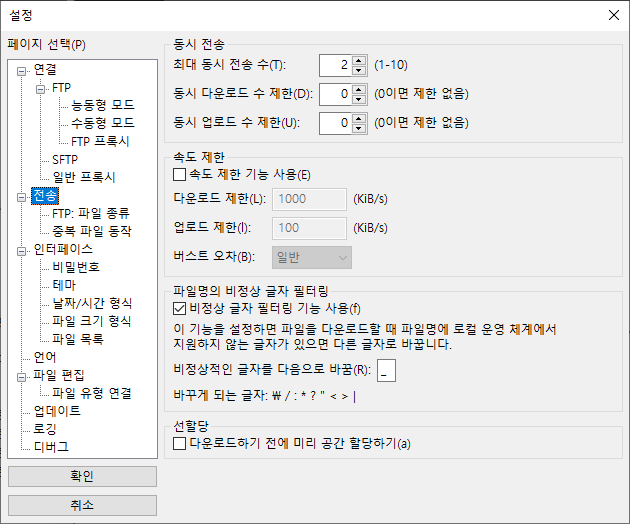Open the 파일 목록 settings page

tap(78, 339)
